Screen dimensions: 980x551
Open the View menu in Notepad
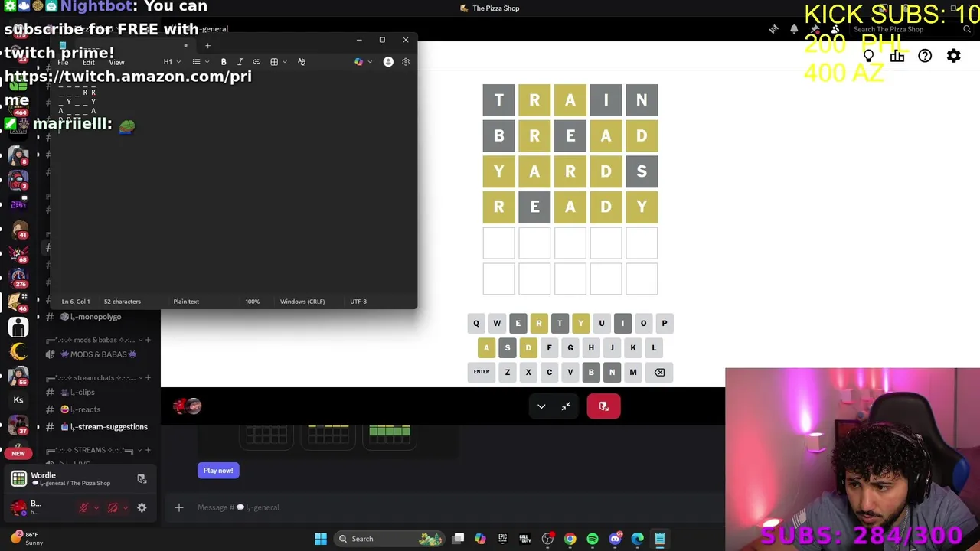pyautogui.click(x=116, y=62)
